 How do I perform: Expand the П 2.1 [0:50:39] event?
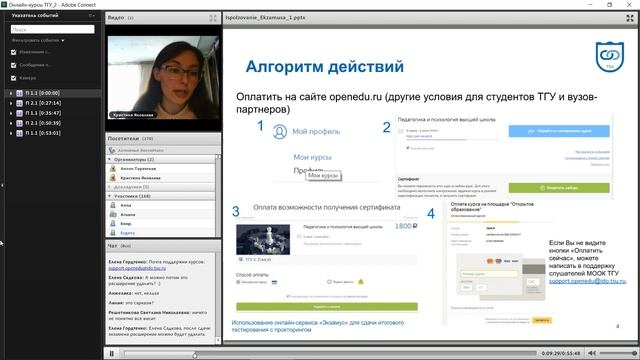11,123
